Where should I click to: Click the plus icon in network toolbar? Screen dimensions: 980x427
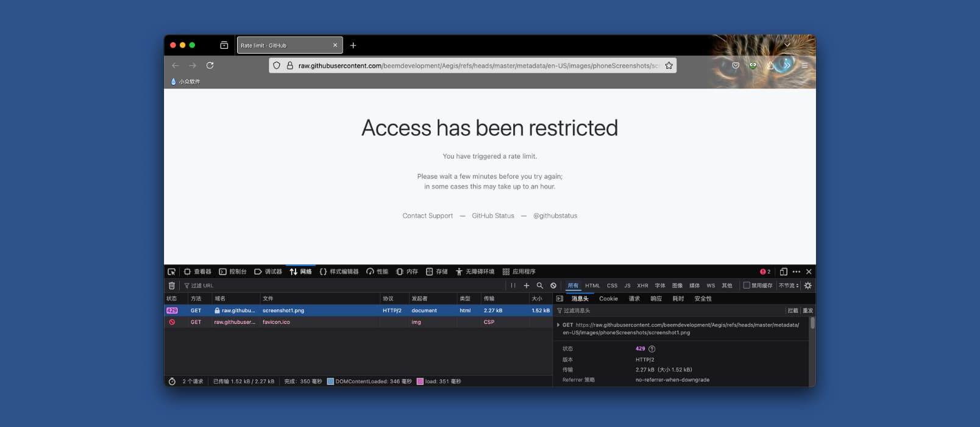click(x=527, y=285)
